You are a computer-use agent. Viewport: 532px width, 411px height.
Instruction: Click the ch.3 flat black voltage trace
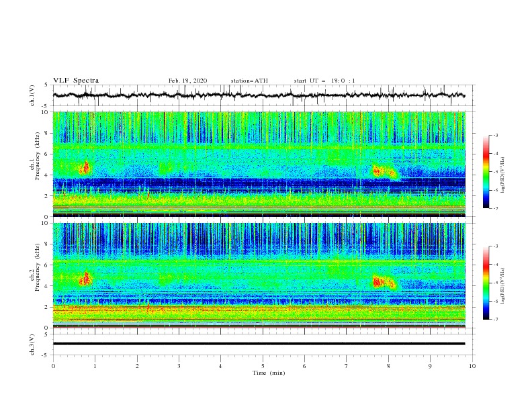click(x=259, y=344)
